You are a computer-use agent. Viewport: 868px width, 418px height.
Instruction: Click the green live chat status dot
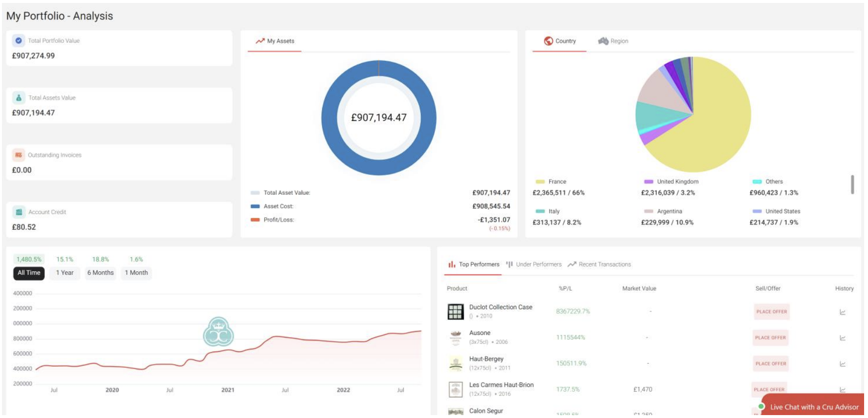click(x=761, y=406)
